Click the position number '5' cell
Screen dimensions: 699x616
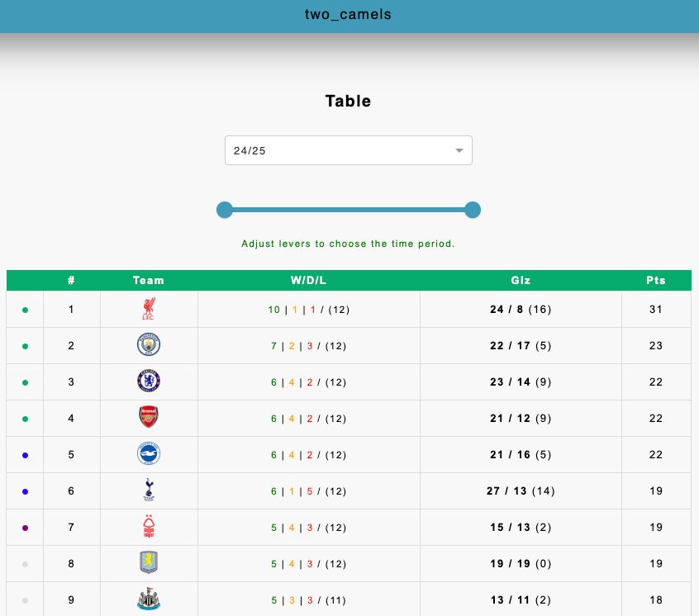coord(71,454)
